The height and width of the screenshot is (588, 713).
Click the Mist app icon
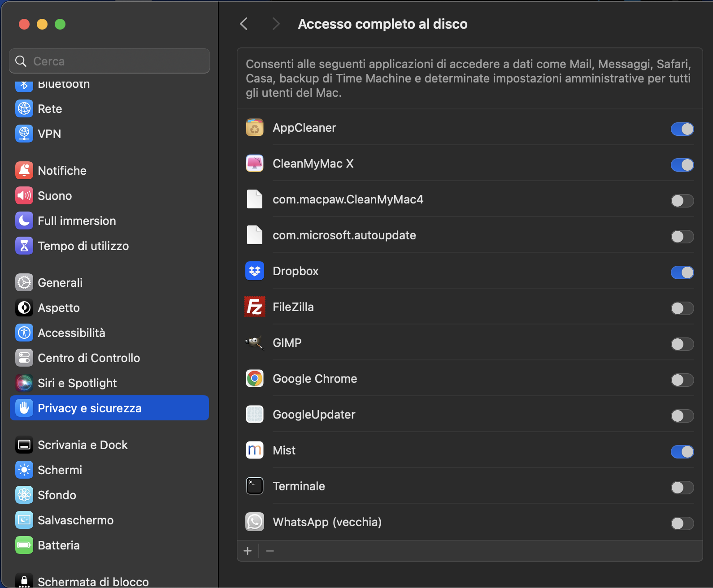255,450
